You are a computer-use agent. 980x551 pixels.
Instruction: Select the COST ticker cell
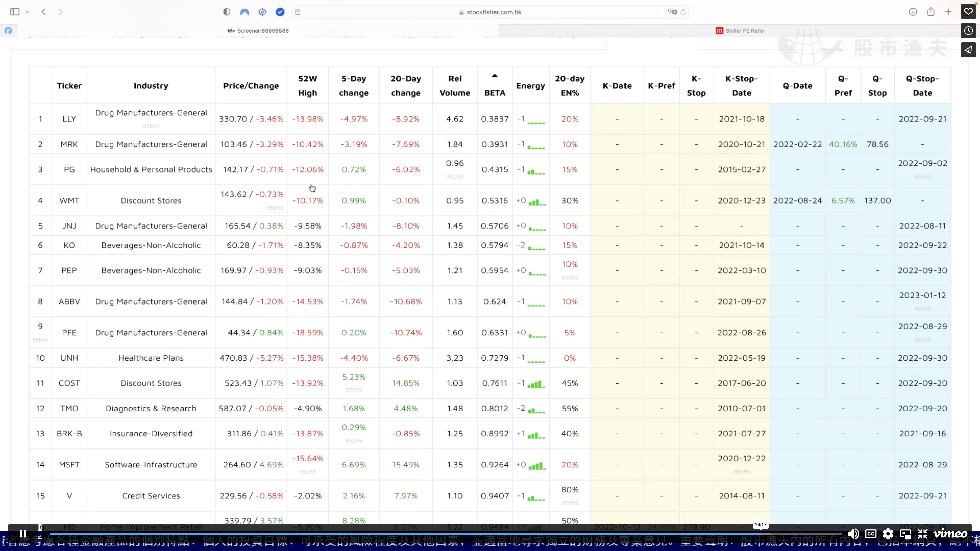click(69, 383)
